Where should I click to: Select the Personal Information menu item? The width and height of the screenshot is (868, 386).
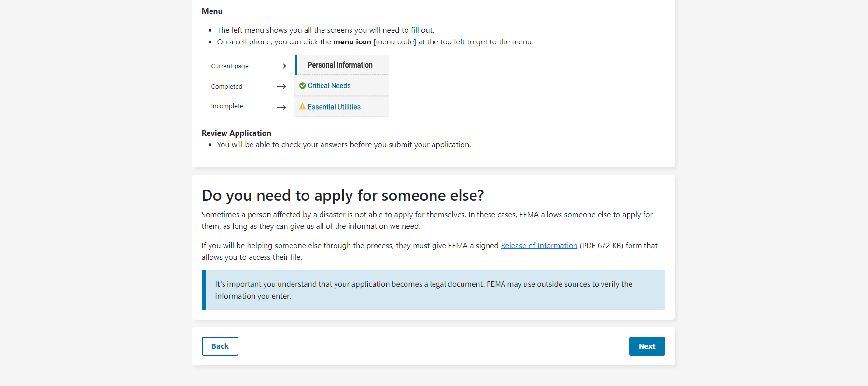pyautogui.click(x=340, y=65)
